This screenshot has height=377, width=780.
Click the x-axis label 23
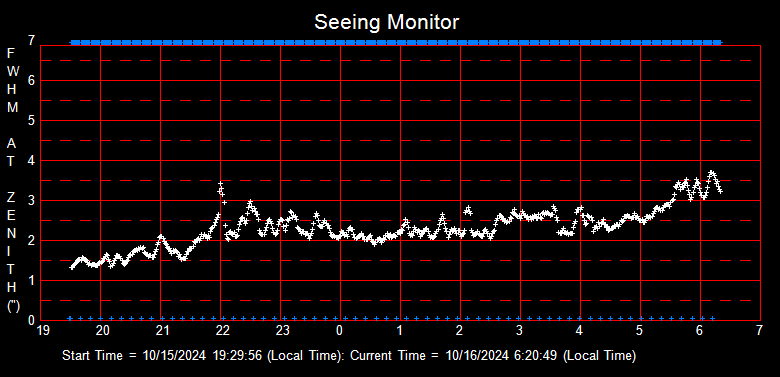click(282, 330)
